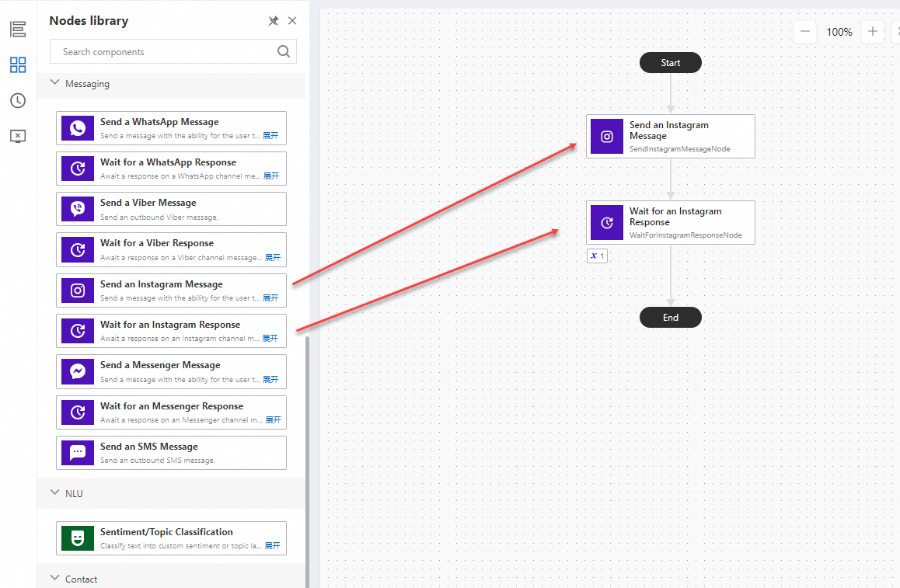Click the WaitForInstagramResponseNode label
Image resolution: width=900 pixels, height=588 pixels.
pyautogui.click(x=685, y=235)
